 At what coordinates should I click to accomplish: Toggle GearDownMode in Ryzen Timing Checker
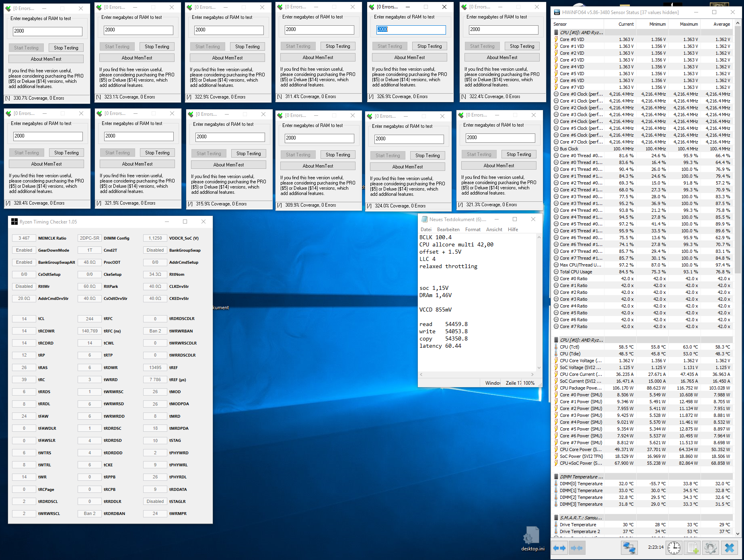(24, 250)
